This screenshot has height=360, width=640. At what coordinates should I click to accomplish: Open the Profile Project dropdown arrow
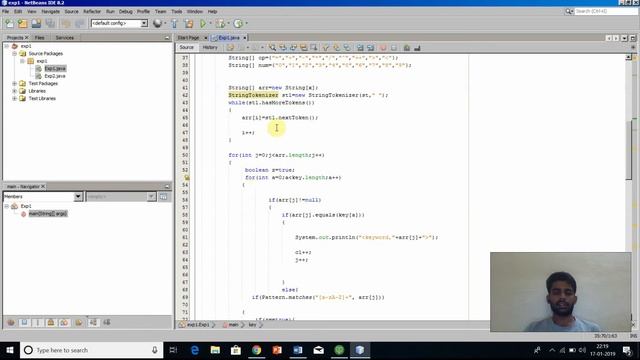coord(246,23)
